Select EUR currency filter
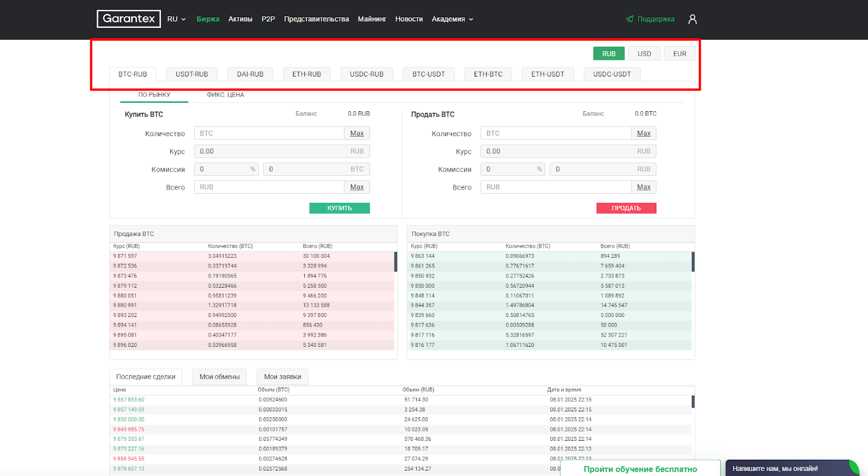Viewport: 868px width, 476px height. [x=680, y=54]
